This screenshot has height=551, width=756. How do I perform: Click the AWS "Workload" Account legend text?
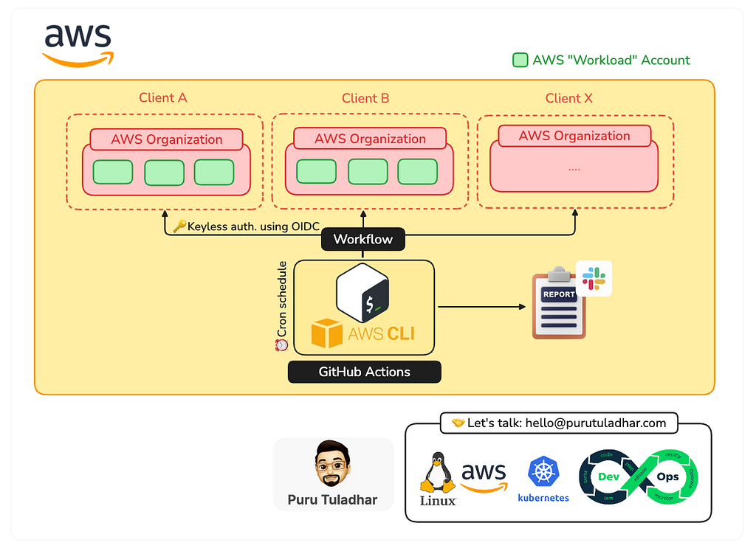611,60
